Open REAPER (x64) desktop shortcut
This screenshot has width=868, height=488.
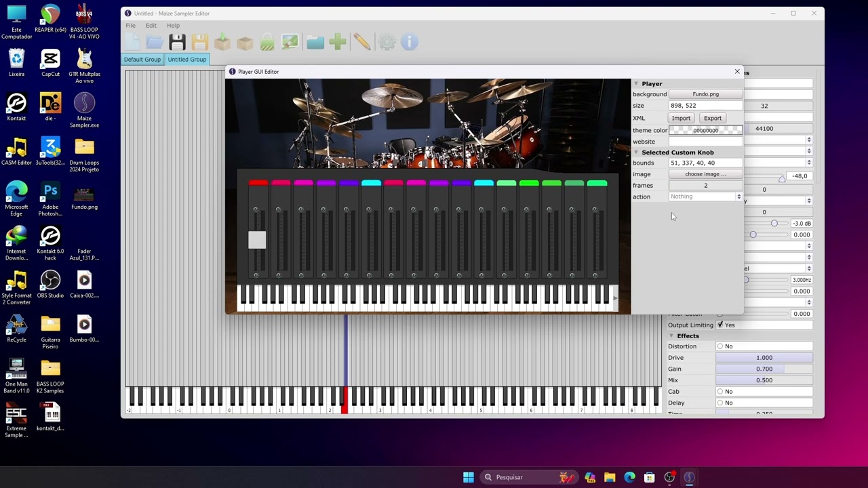50,19
